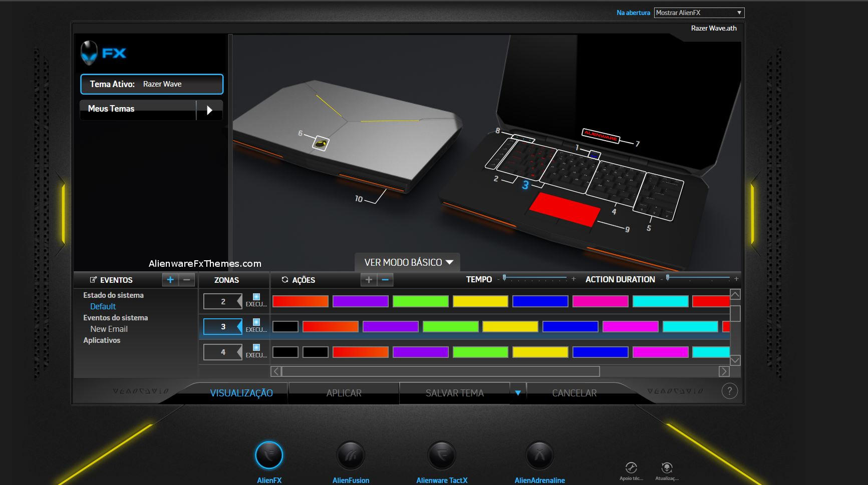This screenshot has height=485, width=868.
Task: Click the APLICAR button
Action: click(344, 393)
